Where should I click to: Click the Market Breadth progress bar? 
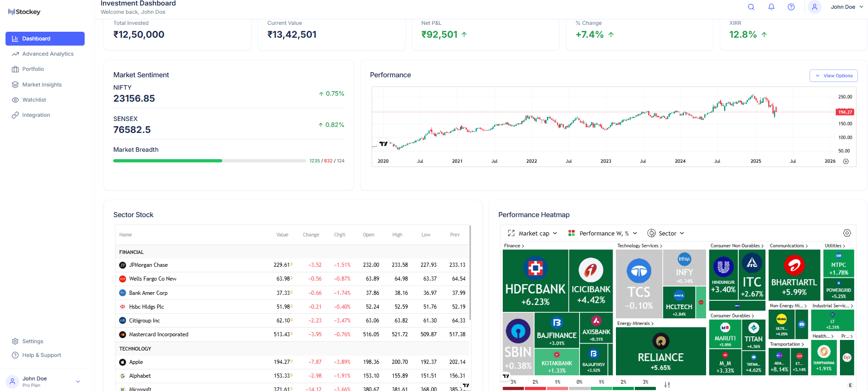coord(210,161)
